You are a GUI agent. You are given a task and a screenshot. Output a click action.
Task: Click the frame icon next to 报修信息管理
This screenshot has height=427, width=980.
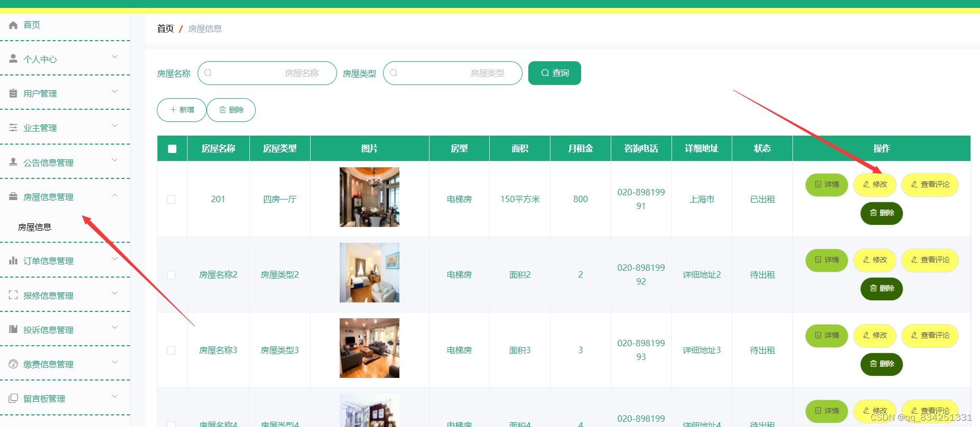(x=13, y=295)
